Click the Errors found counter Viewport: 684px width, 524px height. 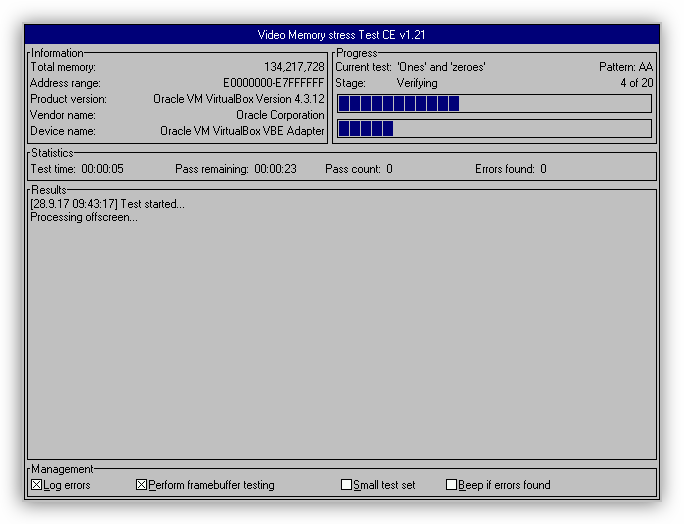click(542, 169)
